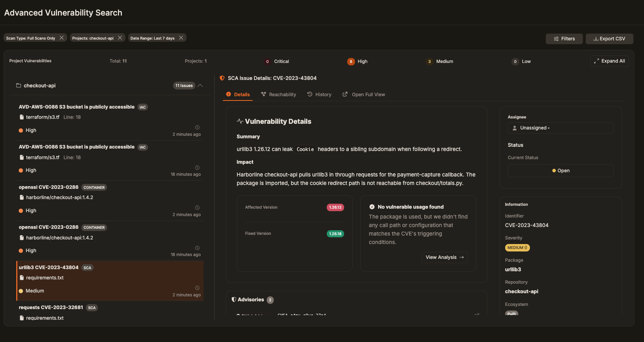
Task: Click the checkmark icon by No vulnerable usage found
Action: coord(372,207)
